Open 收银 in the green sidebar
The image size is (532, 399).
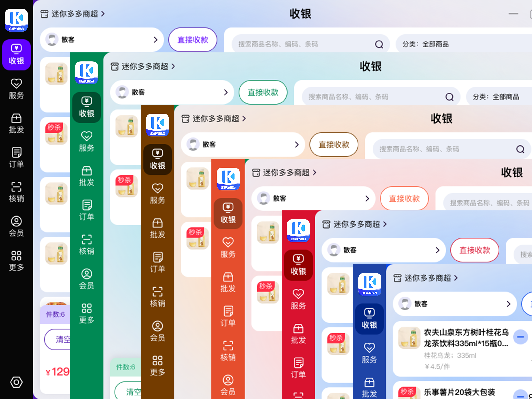pos(87,107)
